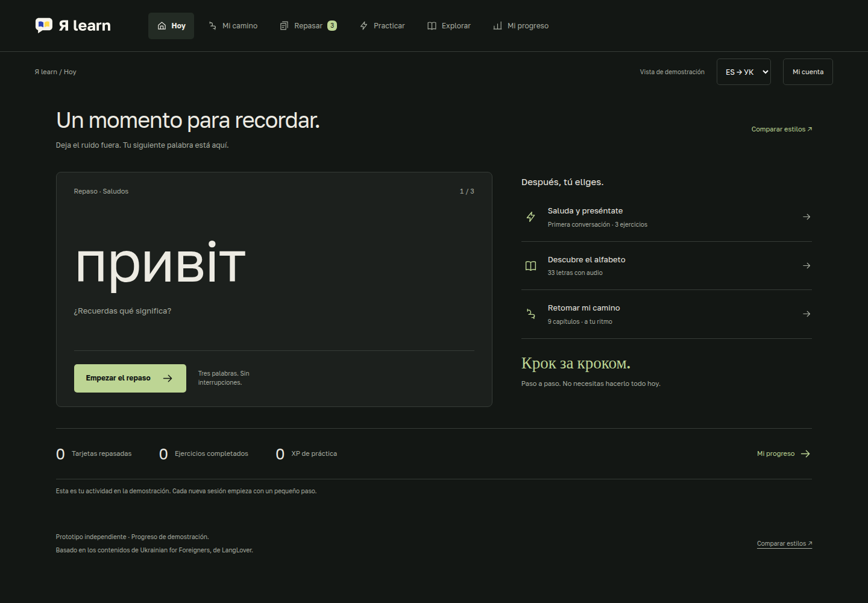Open the Explorar navigation item
This screenshot has width=868, height=603.
(449, 26)
